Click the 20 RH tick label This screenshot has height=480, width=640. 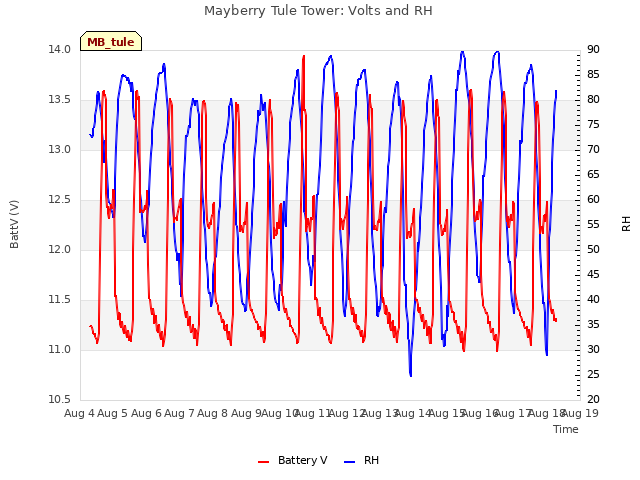point(593,400)
